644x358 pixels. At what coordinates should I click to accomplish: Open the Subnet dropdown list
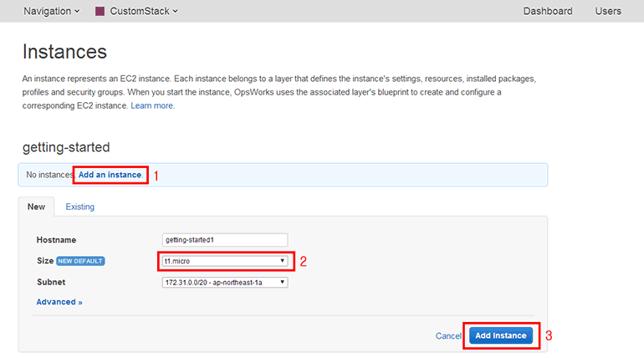click(x=225, y=282)
